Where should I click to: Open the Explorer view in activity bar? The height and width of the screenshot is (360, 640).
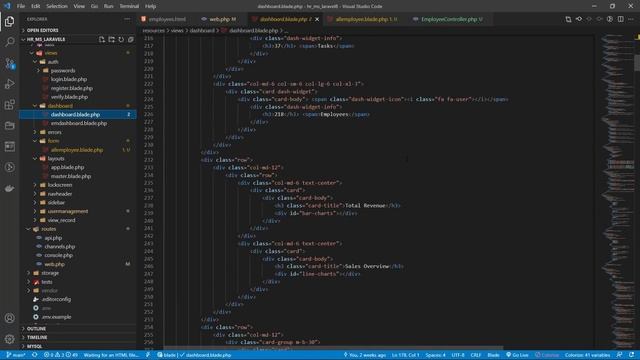pyautogui.click(x=9, y=21)
